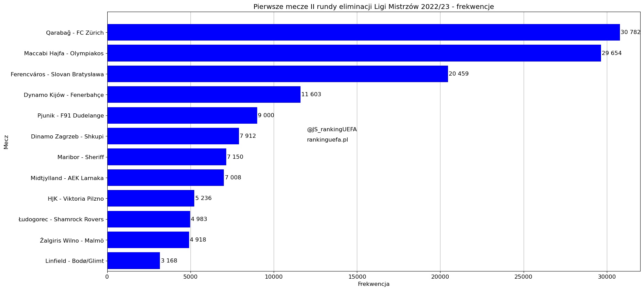Click the bar for Łudogorec - Shamrock Rovers
The image size is (644, 290).
pos(149,219)
